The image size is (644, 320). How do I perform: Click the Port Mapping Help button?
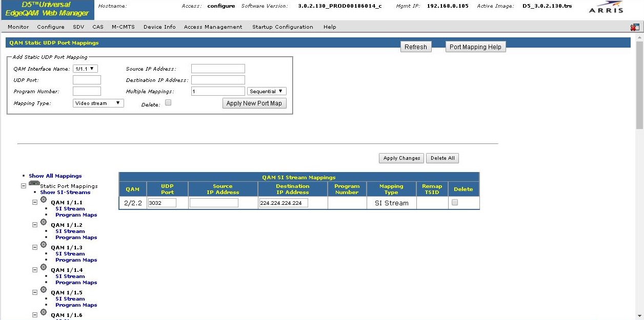click(x=475, y=47)
